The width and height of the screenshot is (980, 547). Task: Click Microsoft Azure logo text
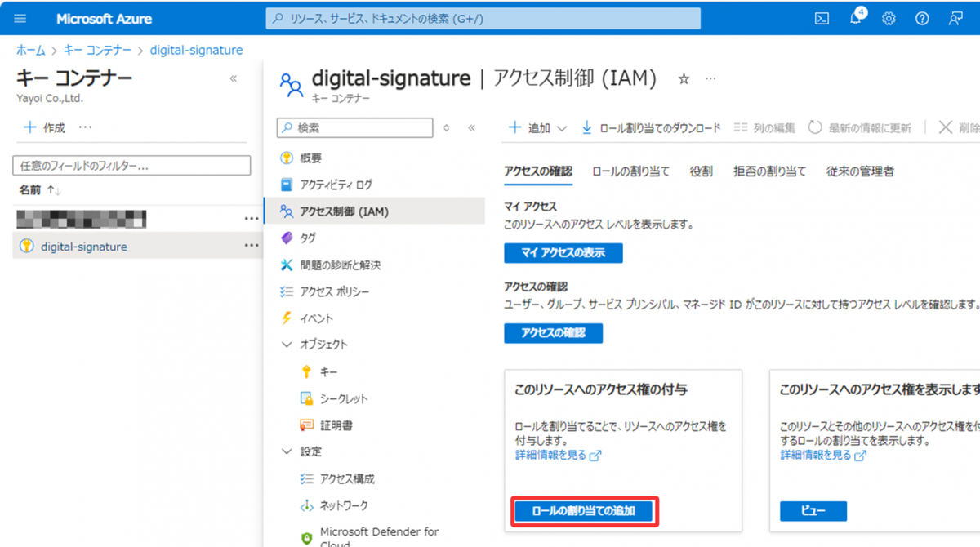pos(104,18)
